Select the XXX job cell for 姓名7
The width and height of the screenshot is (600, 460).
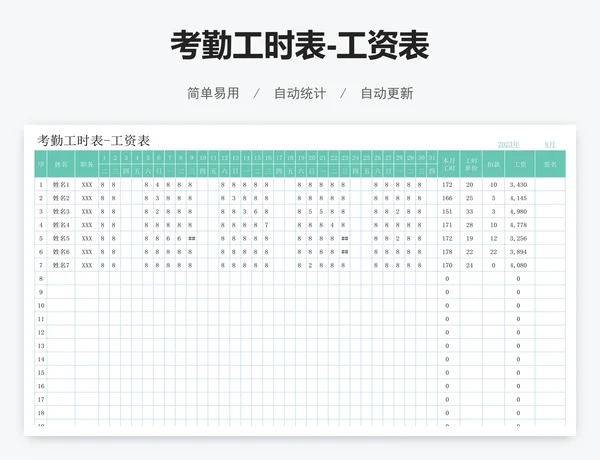click(87, 265)
